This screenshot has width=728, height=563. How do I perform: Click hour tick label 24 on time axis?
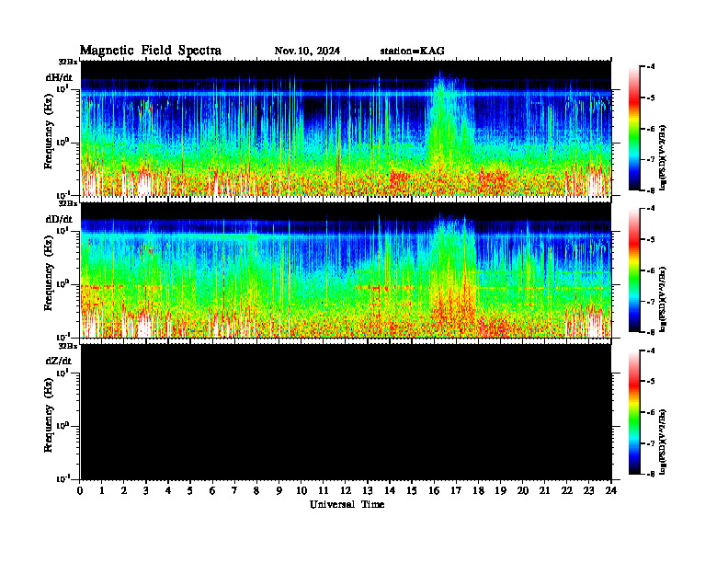(x=610, y=490)
